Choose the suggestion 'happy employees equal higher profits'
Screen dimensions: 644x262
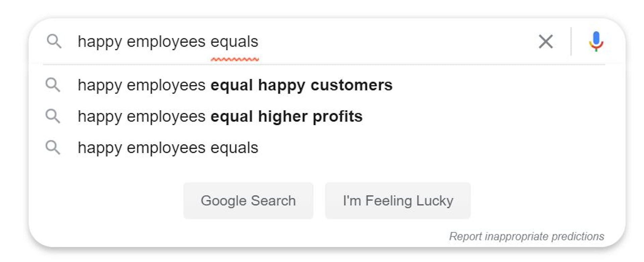click(x=324, y=117)
